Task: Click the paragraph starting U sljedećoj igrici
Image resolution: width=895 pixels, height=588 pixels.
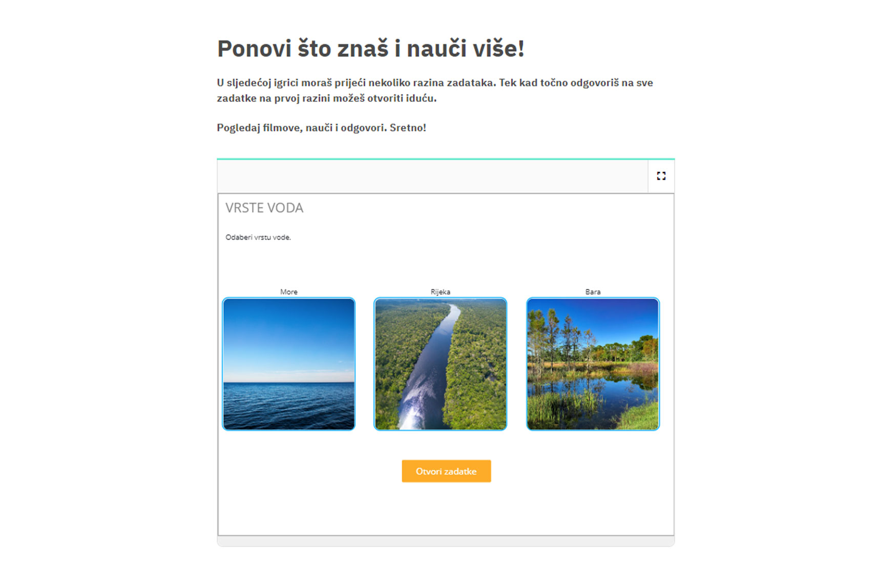Action: coord(435,90)
